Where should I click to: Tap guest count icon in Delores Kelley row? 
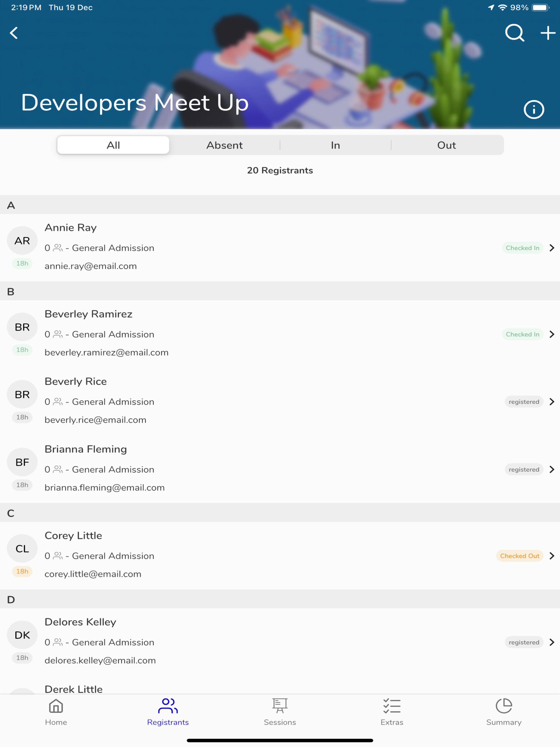(x=58, y=642)
